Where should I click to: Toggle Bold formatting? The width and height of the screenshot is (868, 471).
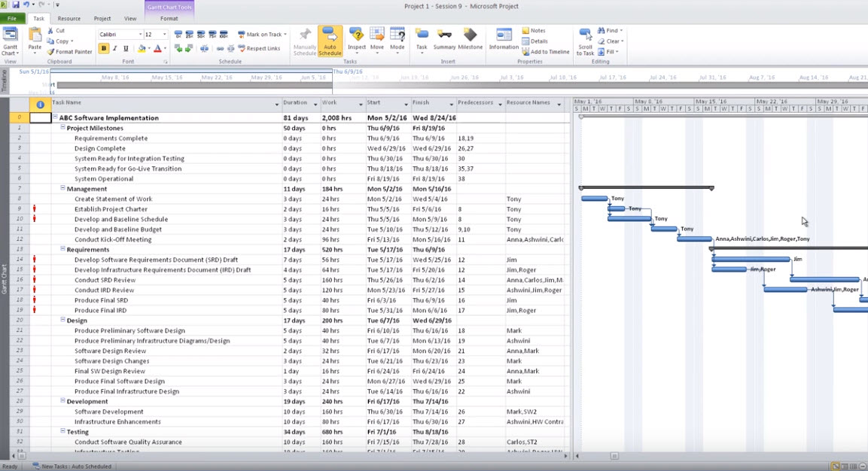pyautogui.click(x=104, y=49)
